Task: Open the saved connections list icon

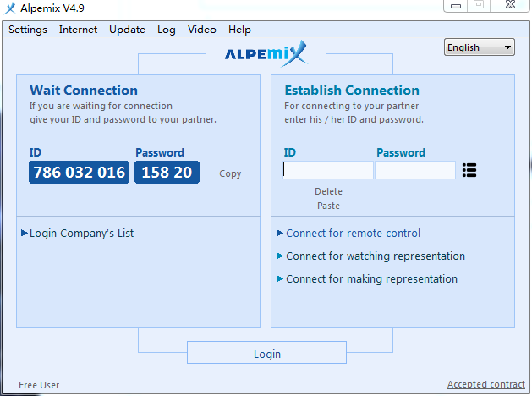Action: pos(469,170)
